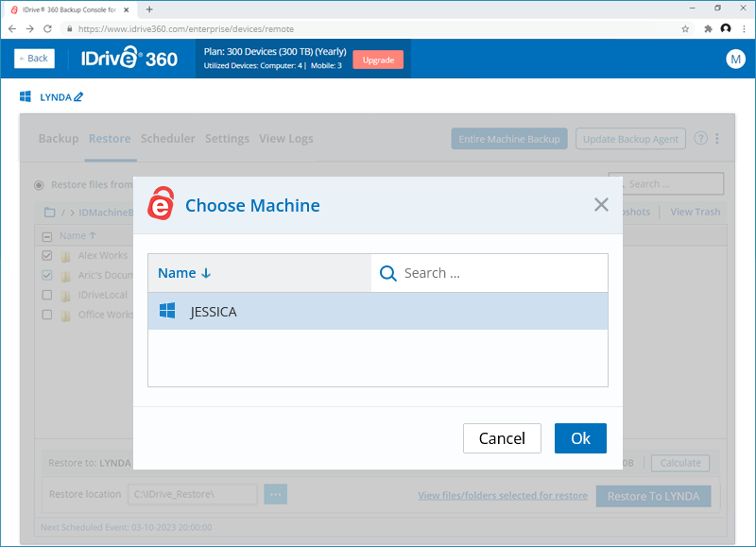Screen dimensions: 756x547
Task: Focus the dialog Search field
Action: (490, 273)
